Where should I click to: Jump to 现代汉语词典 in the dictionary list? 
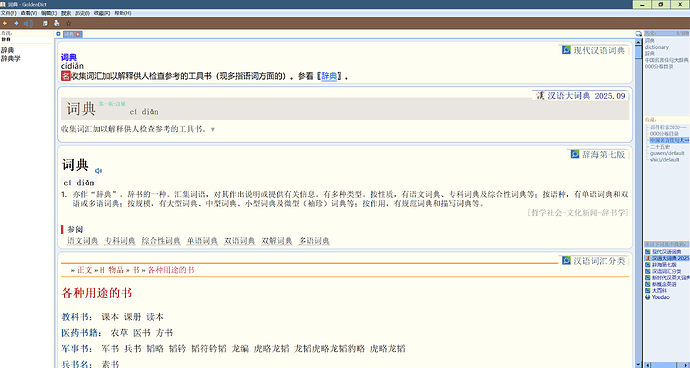666,251
